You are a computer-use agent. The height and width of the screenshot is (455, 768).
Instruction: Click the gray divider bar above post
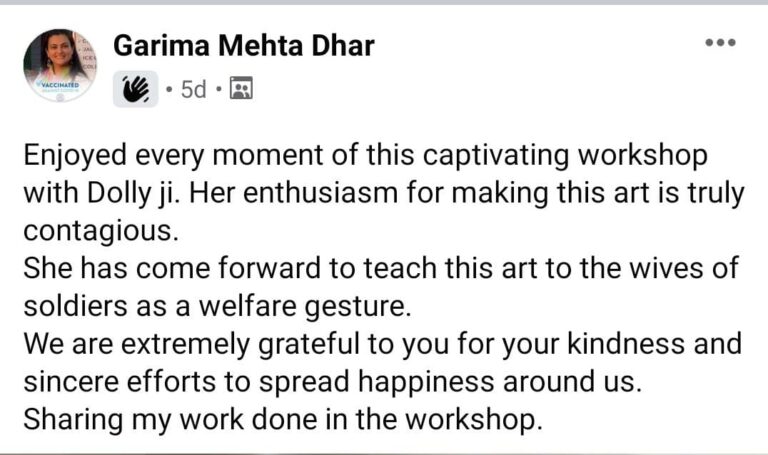[384, 2]
